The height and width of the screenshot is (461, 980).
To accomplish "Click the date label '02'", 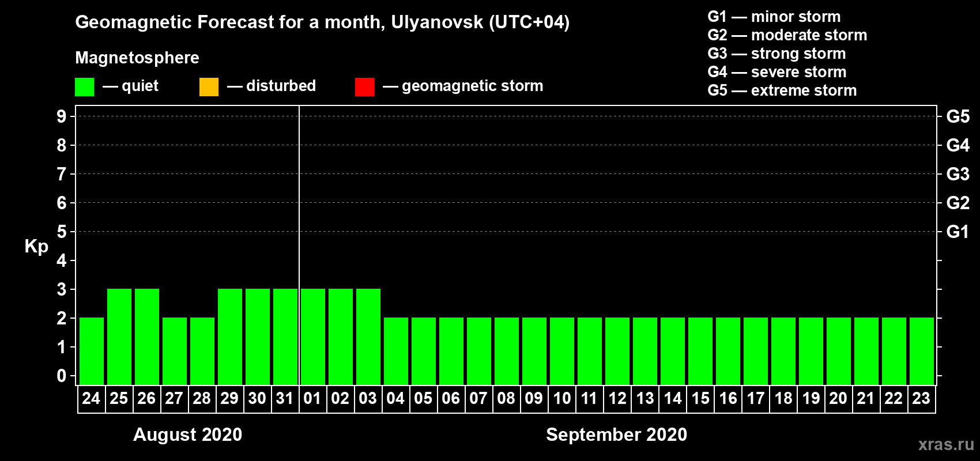I will pyautogui.click(x=340, y=398).
